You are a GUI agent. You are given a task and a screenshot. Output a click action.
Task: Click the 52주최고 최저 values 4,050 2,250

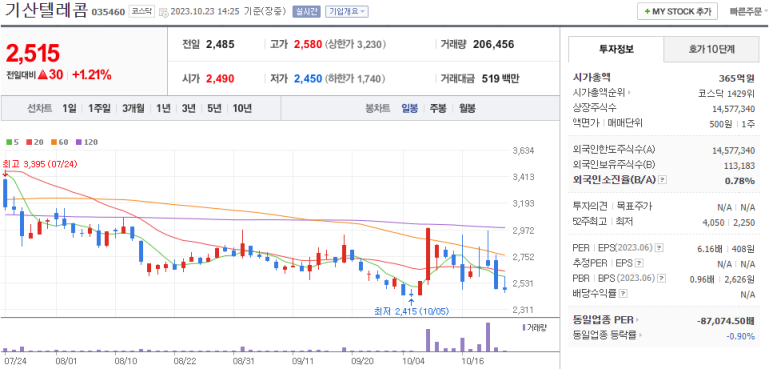click(729, 223)
